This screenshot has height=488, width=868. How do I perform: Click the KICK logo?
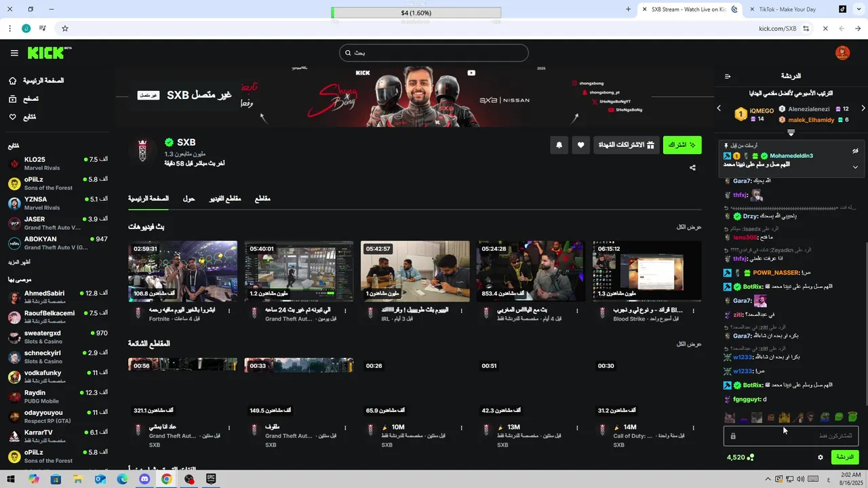coord(49,53)
